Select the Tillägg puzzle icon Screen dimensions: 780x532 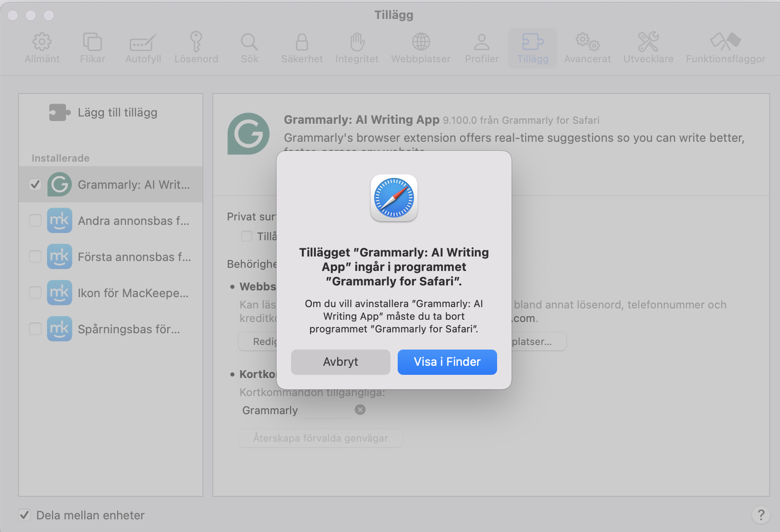533,42
